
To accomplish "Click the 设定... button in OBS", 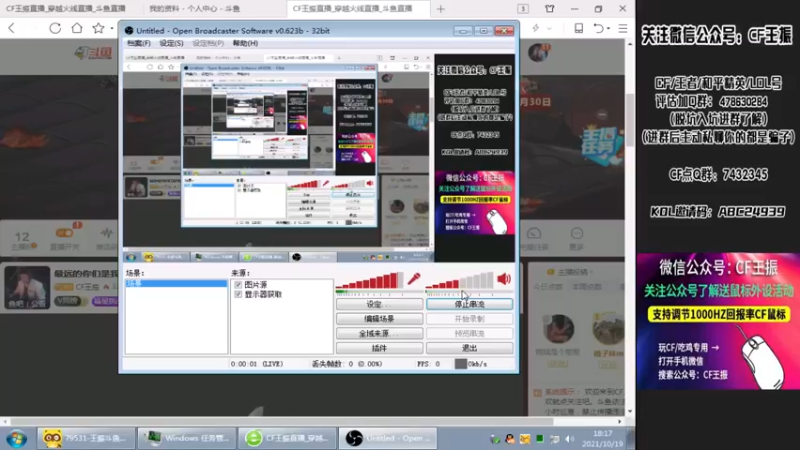I will [x=379, y=304].
